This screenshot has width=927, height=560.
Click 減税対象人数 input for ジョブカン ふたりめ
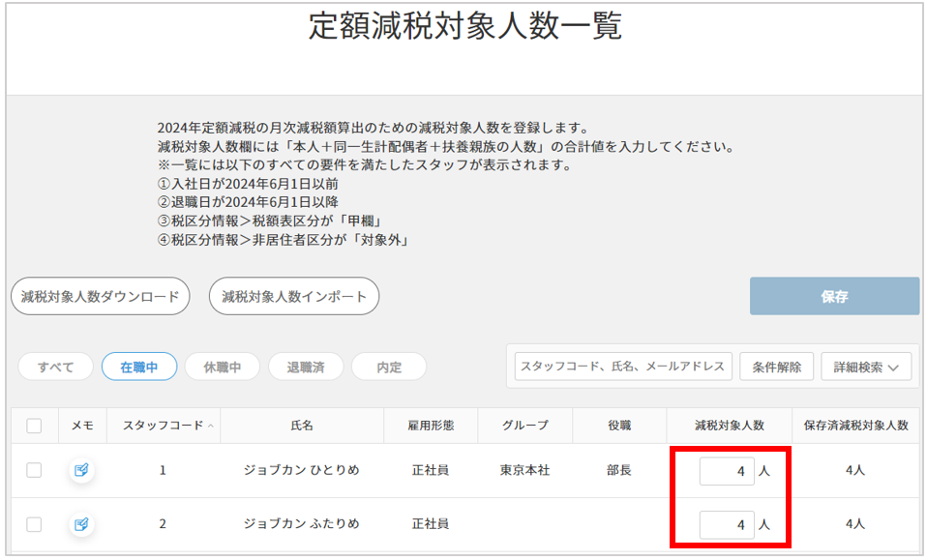pos(727,524)
